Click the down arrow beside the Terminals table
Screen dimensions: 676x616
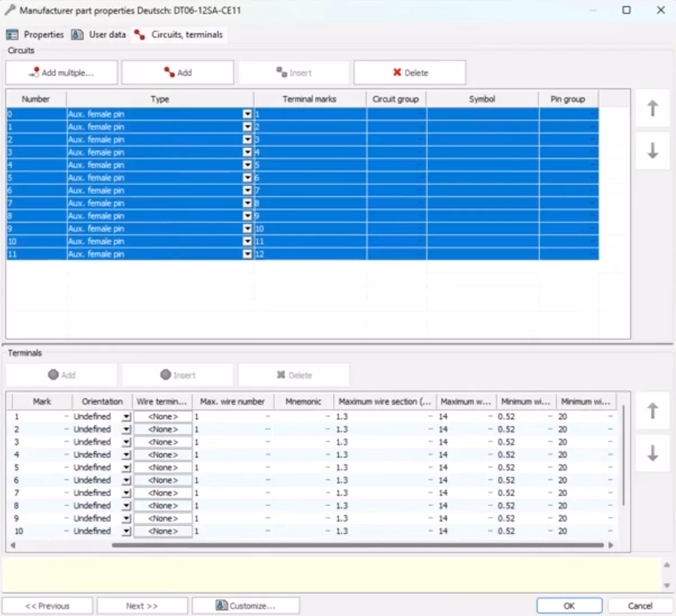pyautogui.click(x=652, y=453)
